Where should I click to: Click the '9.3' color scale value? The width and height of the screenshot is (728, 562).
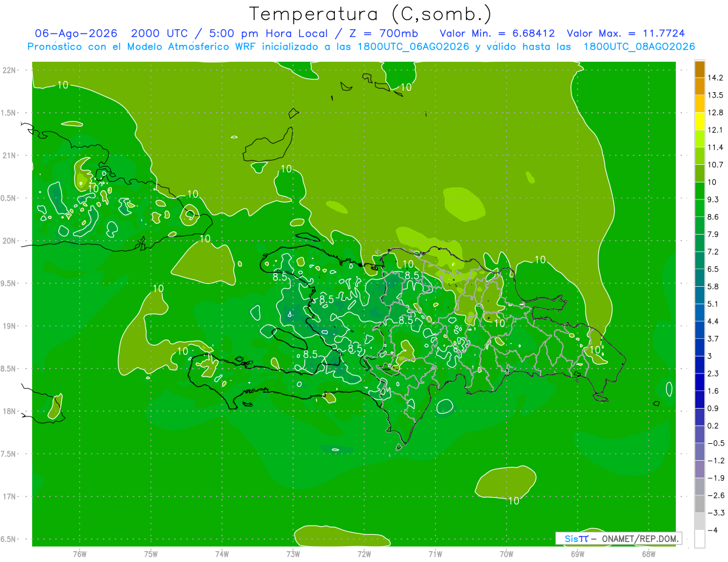[713, 199]
